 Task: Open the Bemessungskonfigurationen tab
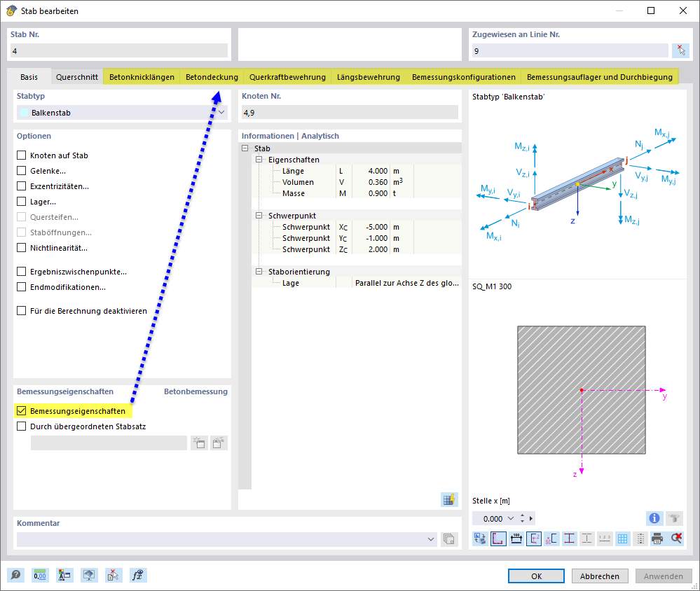point(463,77)
